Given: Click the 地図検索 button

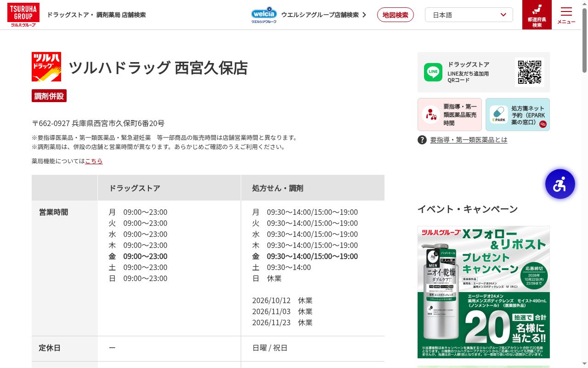Looking at the screenshot, I should [396, 15].
